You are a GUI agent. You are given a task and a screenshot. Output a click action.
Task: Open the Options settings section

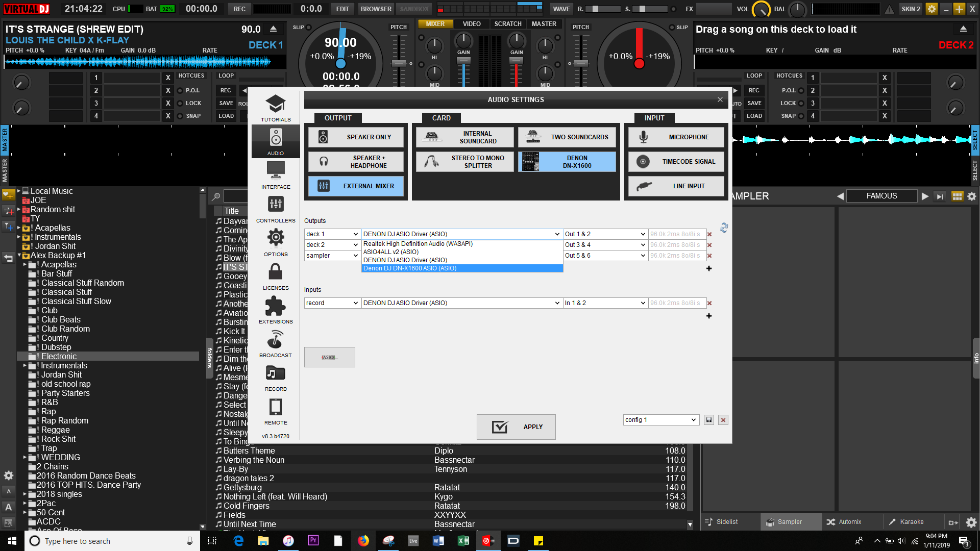point(276,242)
